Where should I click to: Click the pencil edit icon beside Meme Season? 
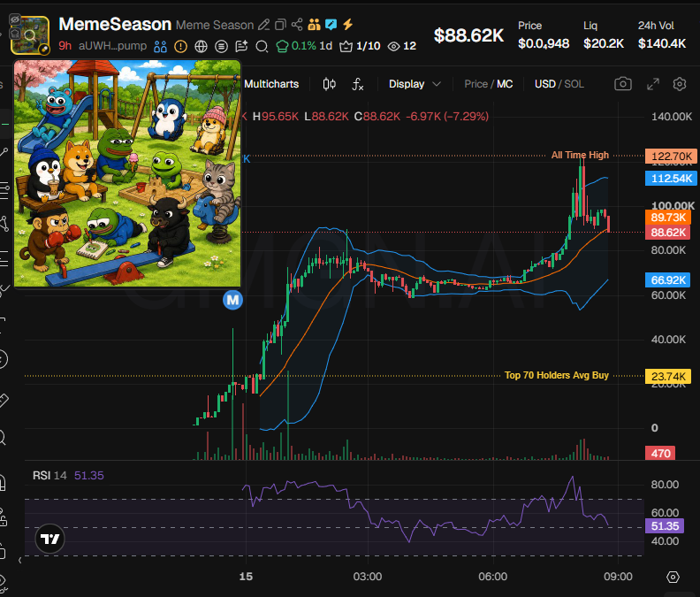(264, 25)
